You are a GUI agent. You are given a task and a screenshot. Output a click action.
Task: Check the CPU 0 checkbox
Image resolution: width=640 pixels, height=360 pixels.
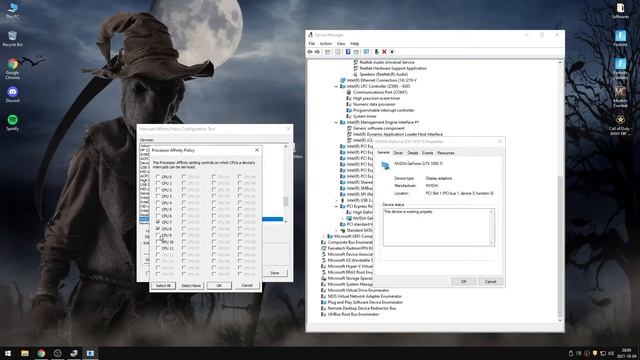158,177
